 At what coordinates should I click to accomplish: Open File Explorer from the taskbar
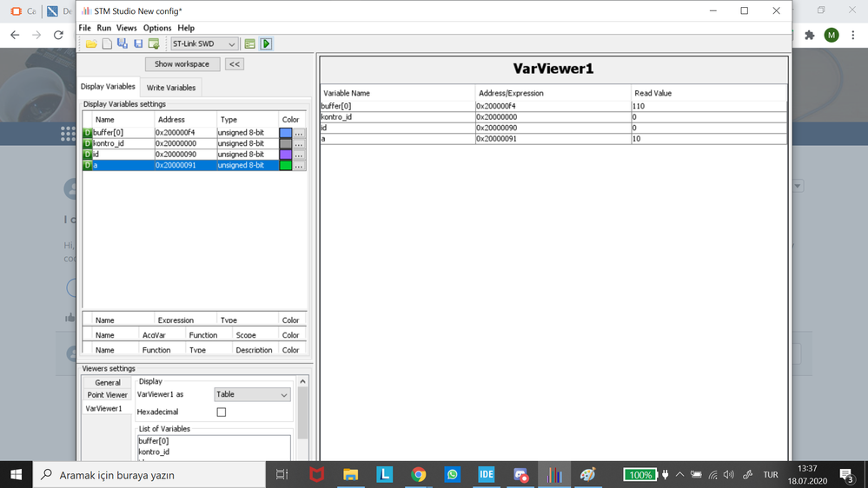click(350, 475)
